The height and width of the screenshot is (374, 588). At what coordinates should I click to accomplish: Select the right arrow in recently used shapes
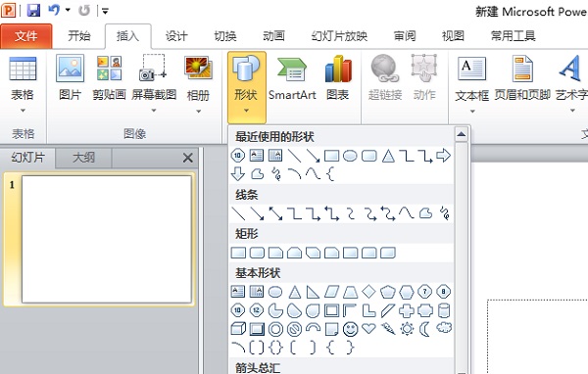point(444,155)
